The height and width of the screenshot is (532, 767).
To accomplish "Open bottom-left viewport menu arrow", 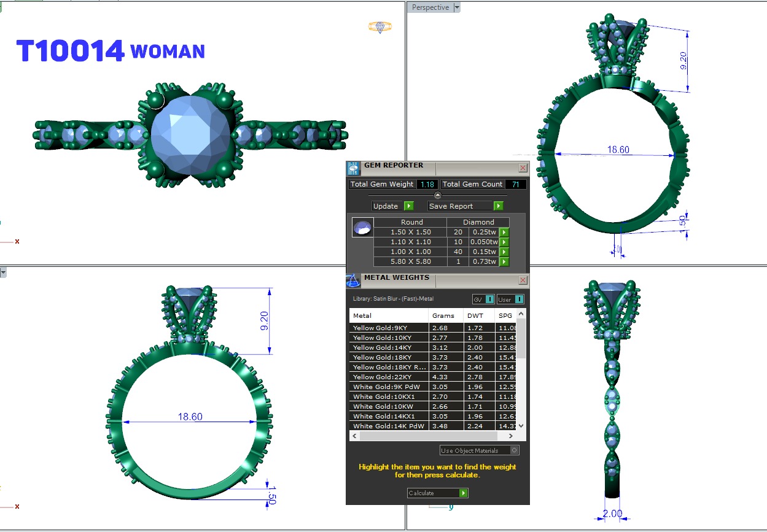I will click(x=3, y=272).
